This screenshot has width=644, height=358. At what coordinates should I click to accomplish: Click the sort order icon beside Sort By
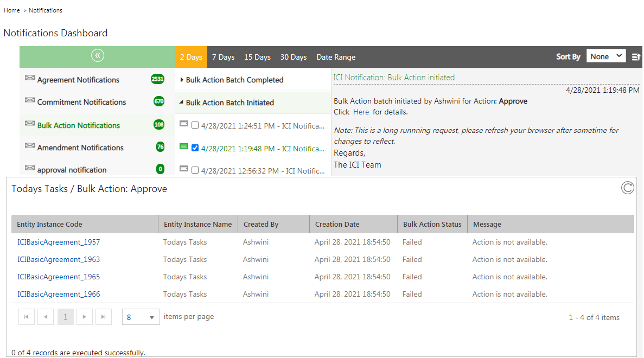point(636,56)
